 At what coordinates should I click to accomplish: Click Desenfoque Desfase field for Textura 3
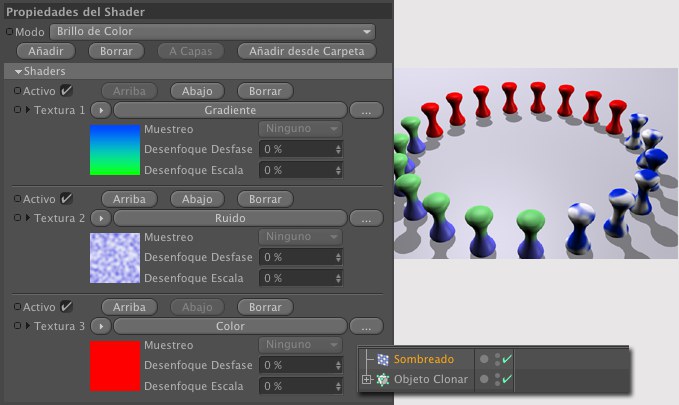click(x=301, y=365)
